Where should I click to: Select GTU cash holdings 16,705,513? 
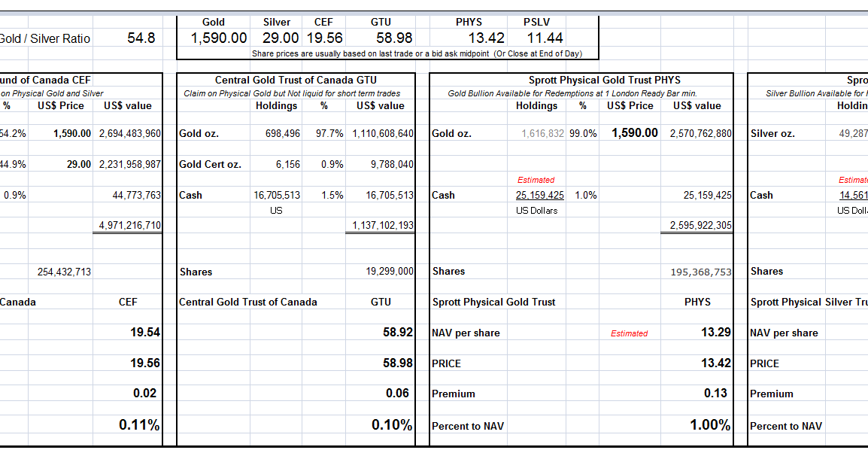click(x=277, y=195)
